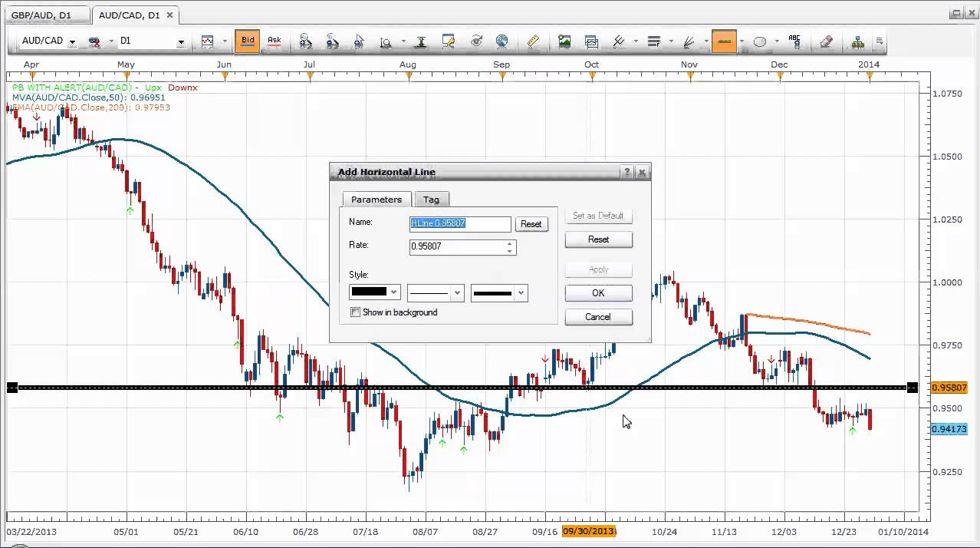Click the Rate stepper arrows
Screen dimensions: 980x548
pyautogui.click(x=510, y=246)
